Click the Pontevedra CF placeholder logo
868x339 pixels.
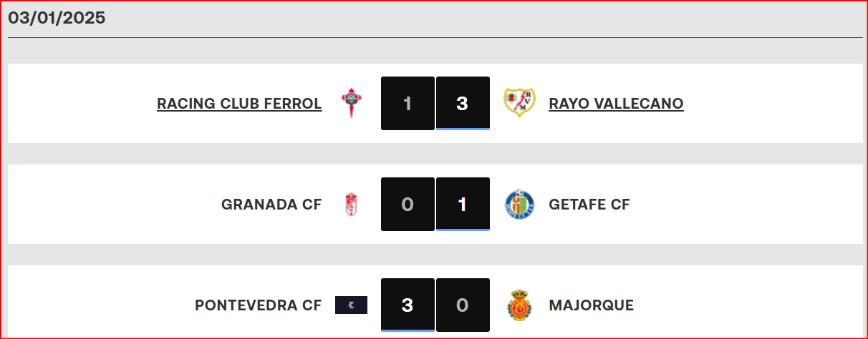pos(351,305)
